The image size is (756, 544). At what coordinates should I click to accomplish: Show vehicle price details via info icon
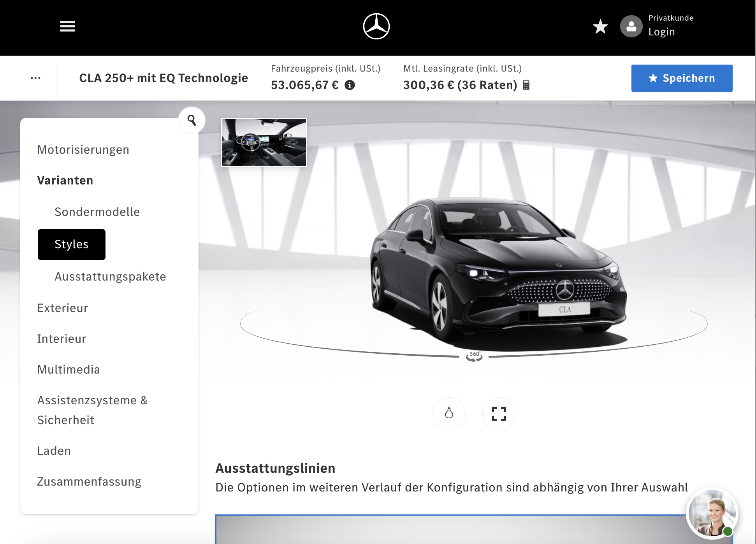pos(351,85)
